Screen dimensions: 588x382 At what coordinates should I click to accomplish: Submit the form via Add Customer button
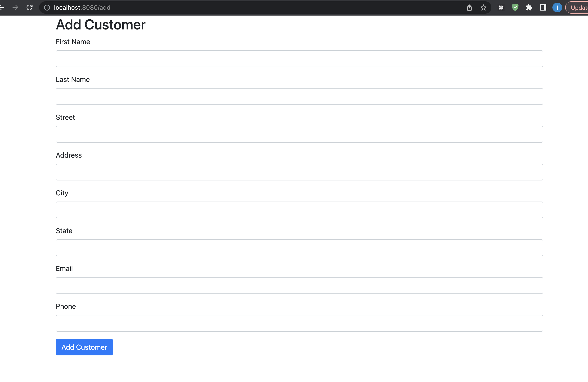tap(84, 347)
